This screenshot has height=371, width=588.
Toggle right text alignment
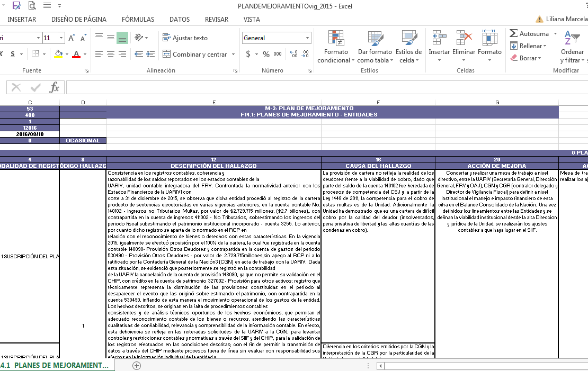coord(122,55)
